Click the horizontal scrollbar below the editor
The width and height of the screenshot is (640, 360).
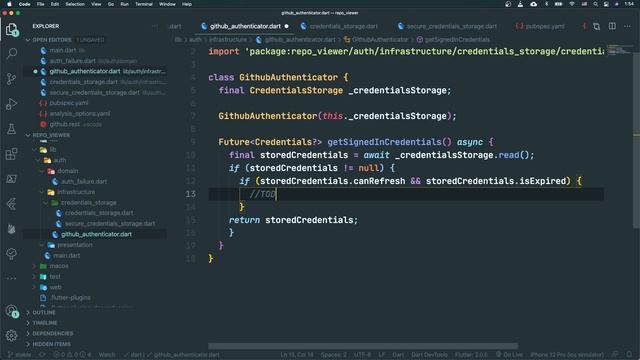click(x=363, y=346)
